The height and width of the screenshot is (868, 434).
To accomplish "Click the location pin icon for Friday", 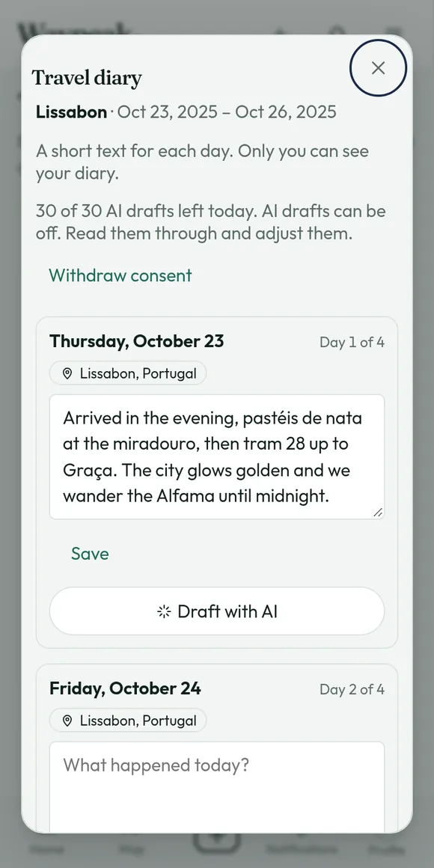I will (67, 721).
